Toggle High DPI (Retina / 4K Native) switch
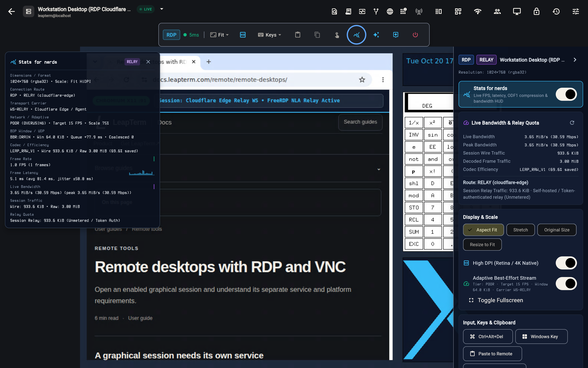Screen dimensions: 588x368 (566, 263)
